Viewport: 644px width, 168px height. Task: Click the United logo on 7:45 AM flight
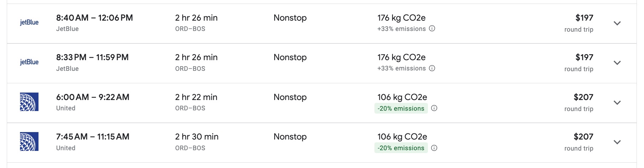coord(29,142)
